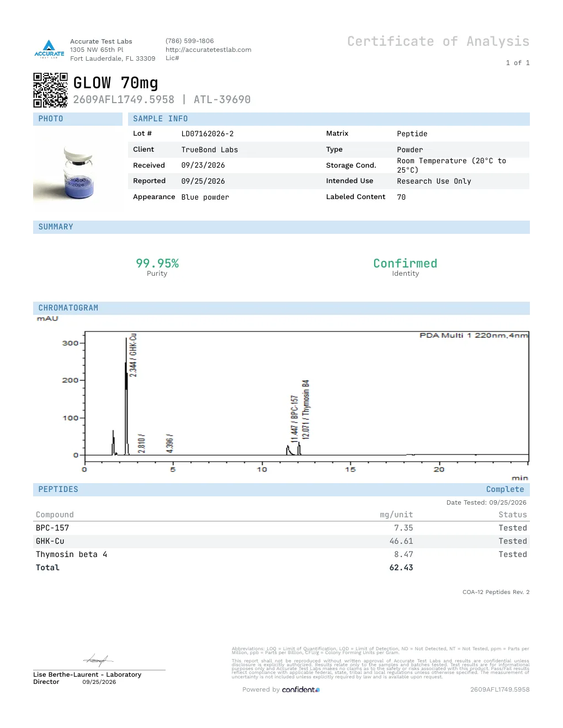
Task: Click the CHROMATOGRAM section header
Action: coord(281,308)
